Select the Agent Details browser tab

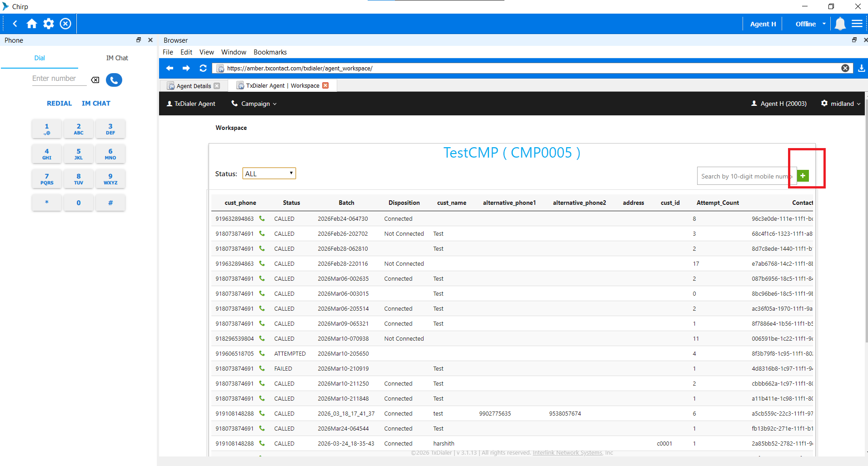point(194,86)
